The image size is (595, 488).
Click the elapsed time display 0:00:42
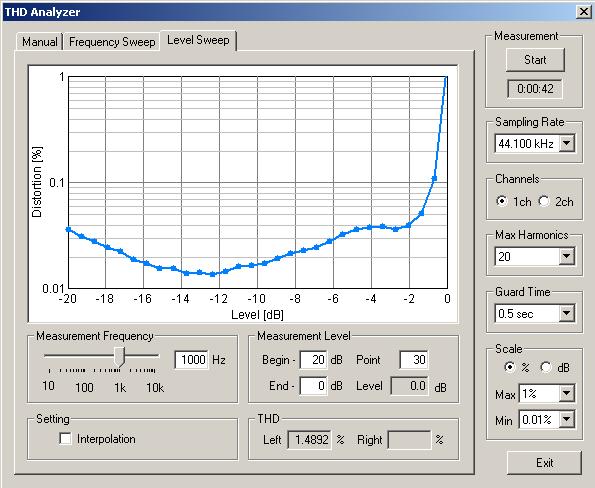[535, 89]
